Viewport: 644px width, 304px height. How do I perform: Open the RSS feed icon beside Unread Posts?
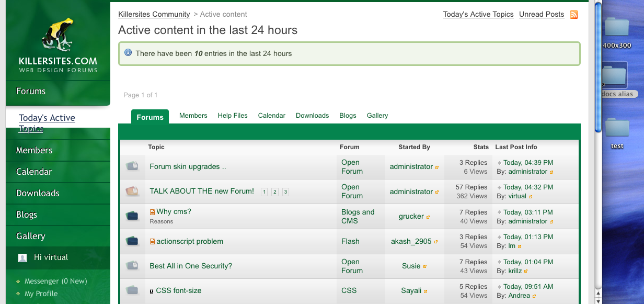click(x=574, y=15)
